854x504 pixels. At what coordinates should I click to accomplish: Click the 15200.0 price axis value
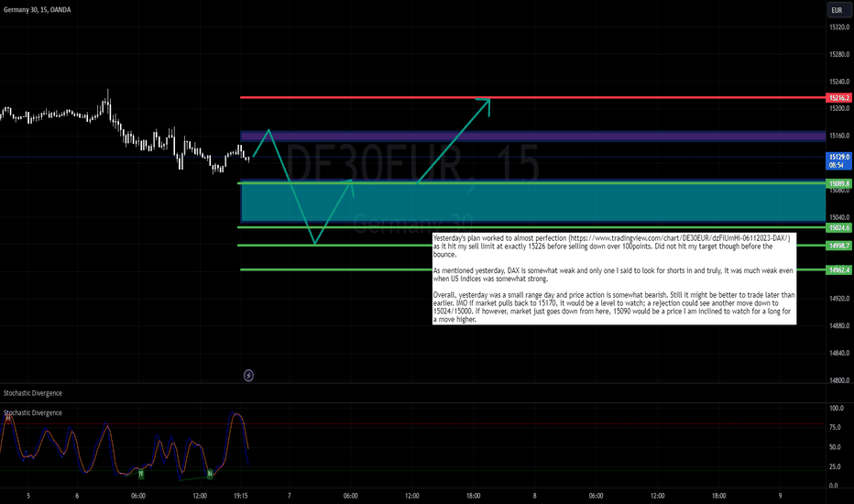click(x=839, y=108)
